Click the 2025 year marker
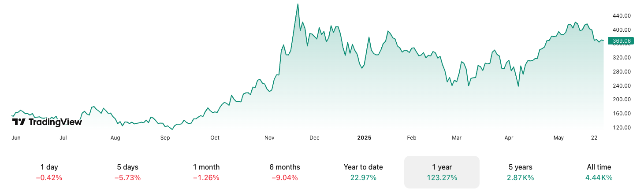The height and width of the screenshot is (192, 644). tap(364, 138)
